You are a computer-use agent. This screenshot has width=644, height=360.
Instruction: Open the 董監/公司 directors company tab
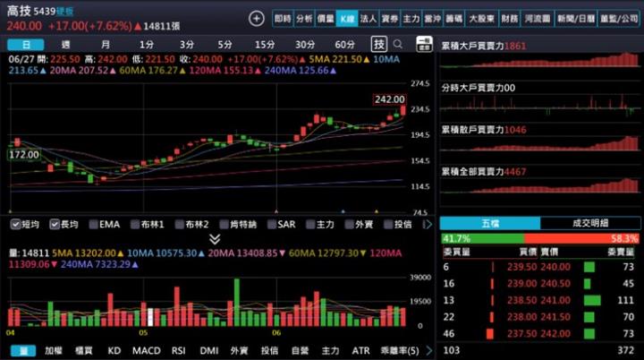pyautogui.click(x=619, y=19)
